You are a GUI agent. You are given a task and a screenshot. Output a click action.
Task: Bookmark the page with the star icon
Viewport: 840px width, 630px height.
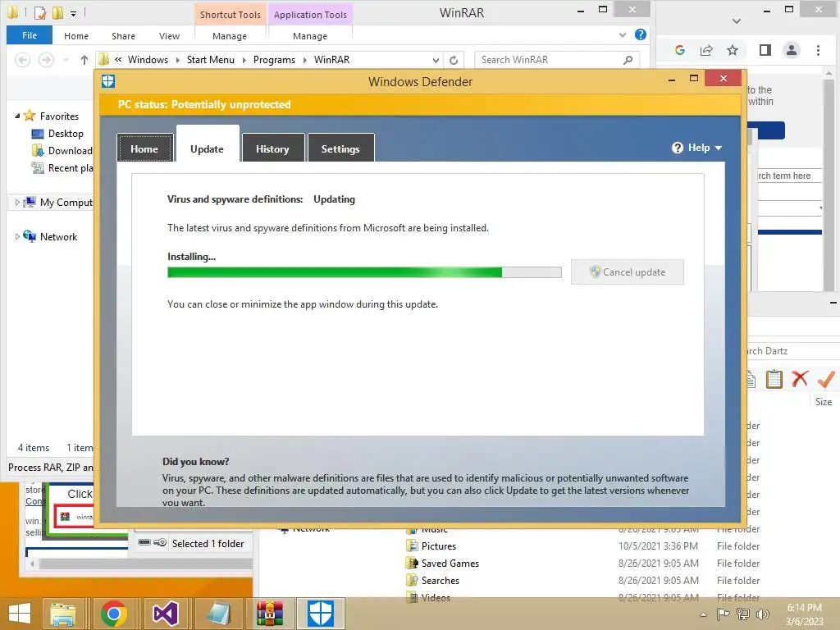[x=733, y=50]
